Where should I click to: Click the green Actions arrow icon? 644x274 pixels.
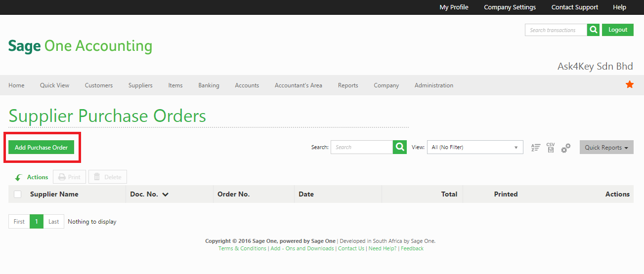18,177
